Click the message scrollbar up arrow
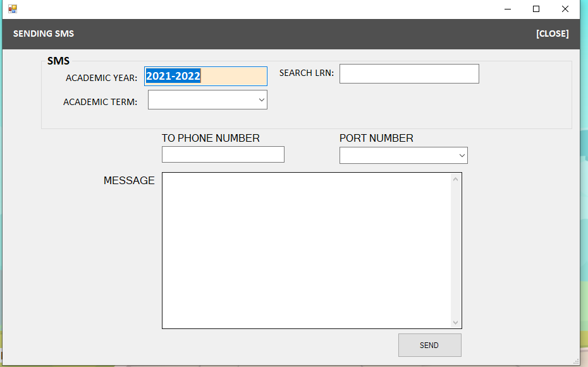 [x=456, y=179]
